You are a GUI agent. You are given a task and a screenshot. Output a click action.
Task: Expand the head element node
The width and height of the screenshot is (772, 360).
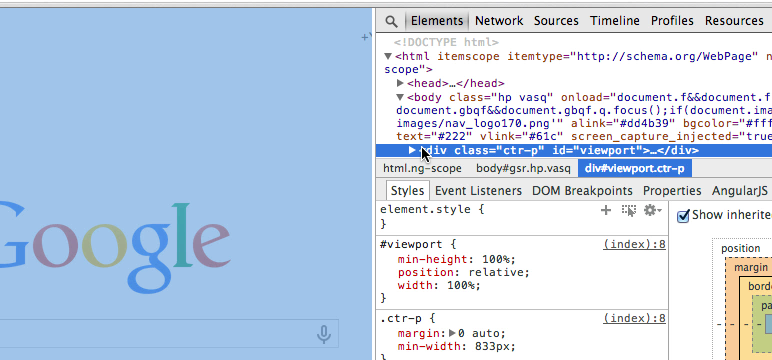(400, 83)
